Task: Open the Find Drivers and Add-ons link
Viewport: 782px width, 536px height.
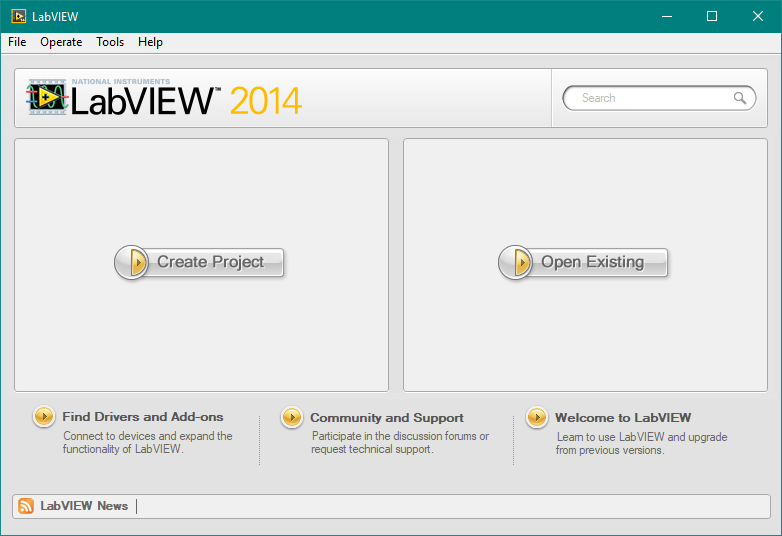Action: (143, 417)
